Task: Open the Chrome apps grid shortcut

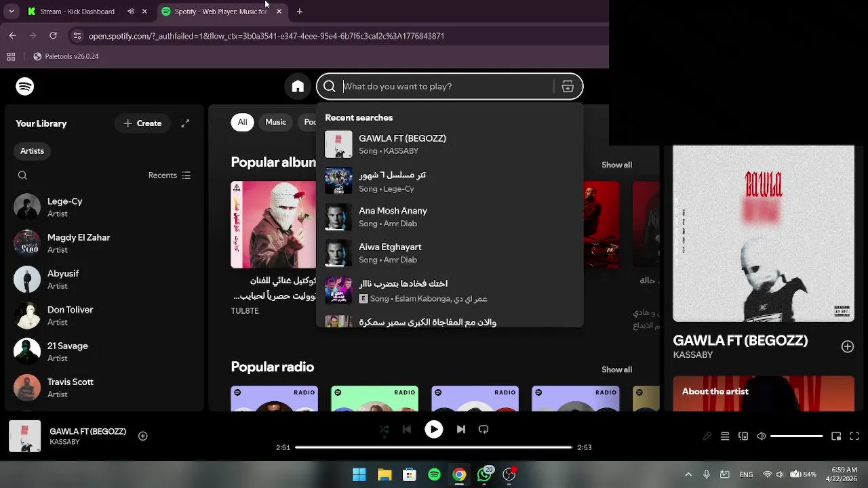Action: (x=11, y=57)
